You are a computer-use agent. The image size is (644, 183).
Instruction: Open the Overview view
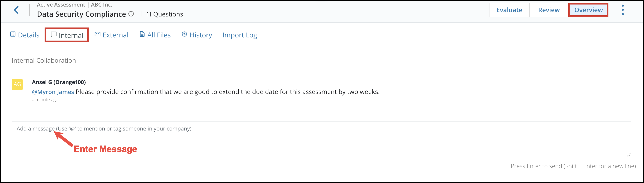(x=588, y=10)
